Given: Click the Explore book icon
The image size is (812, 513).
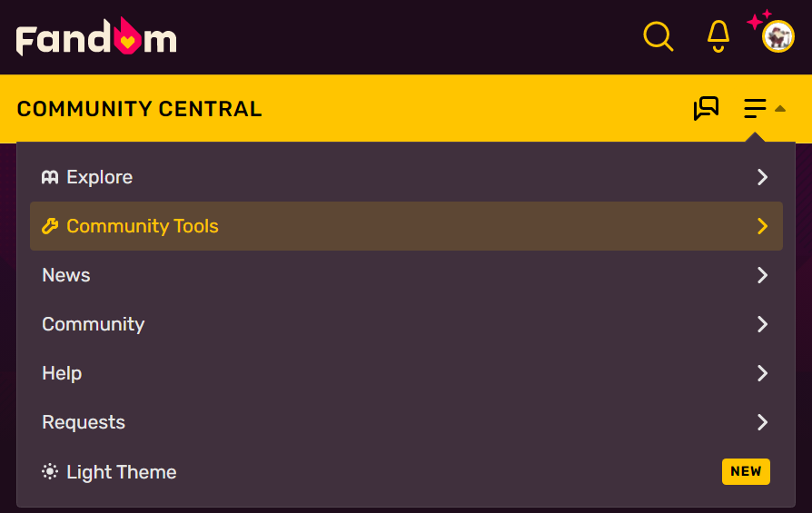Looking at the screenshot, I should 50,178.
